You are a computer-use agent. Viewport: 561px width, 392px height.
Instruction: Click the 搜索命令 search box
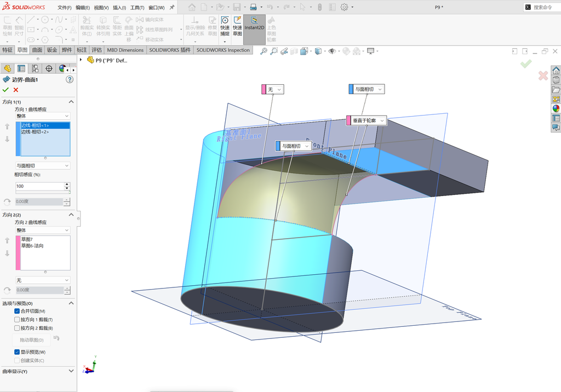click(x=543, y=7)
